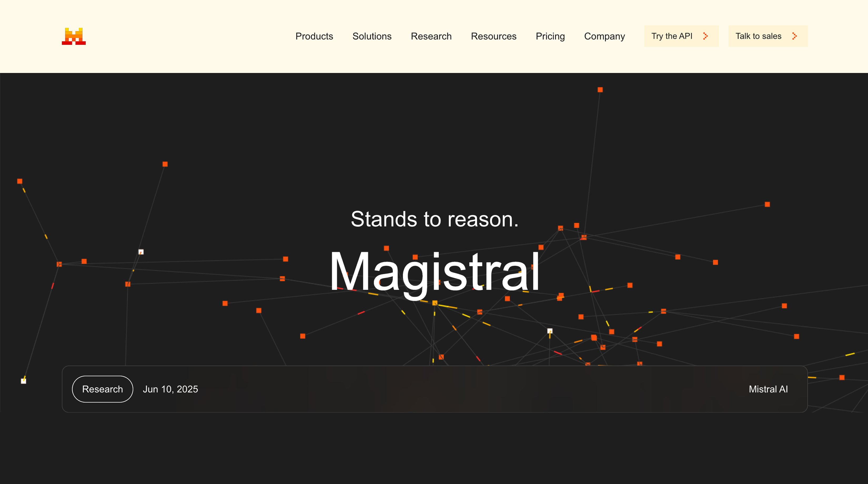
Task: Open the Products menu
Action: (x=314, y=36)
